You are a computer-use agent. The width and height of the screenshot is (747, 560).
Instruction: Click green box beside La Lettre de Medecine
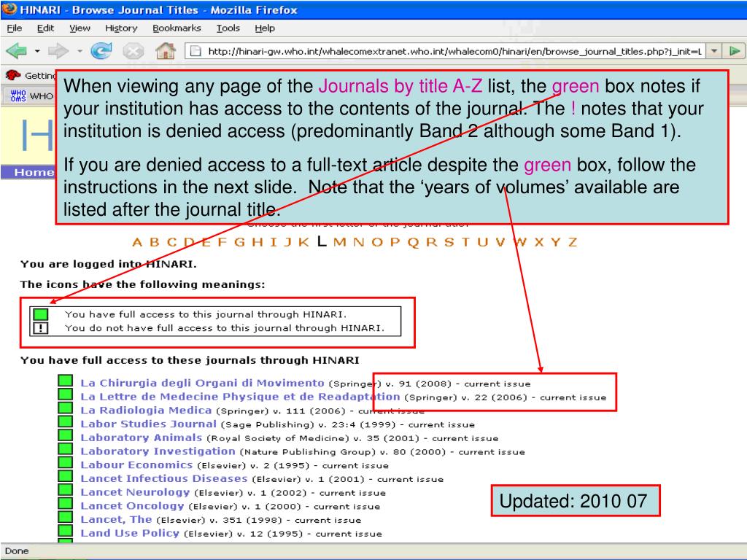[x=65, y=394]
